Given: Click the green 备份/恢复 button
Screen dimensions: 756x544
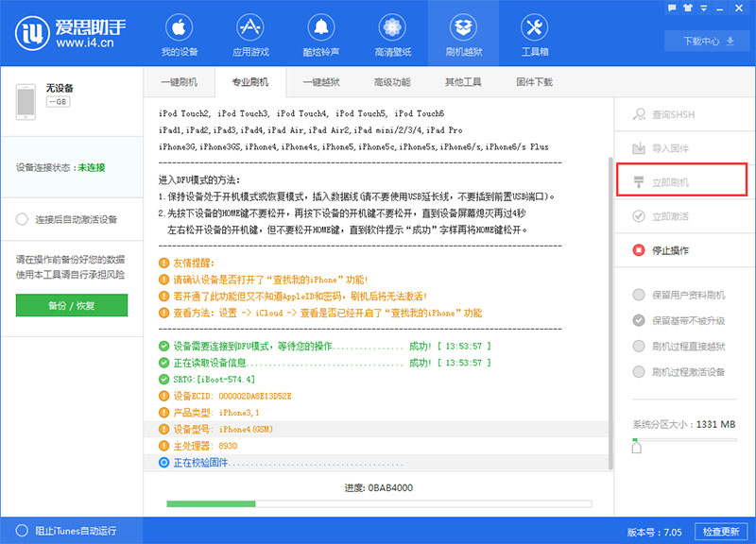Looking at the screenshot, I should pos(71,305).
